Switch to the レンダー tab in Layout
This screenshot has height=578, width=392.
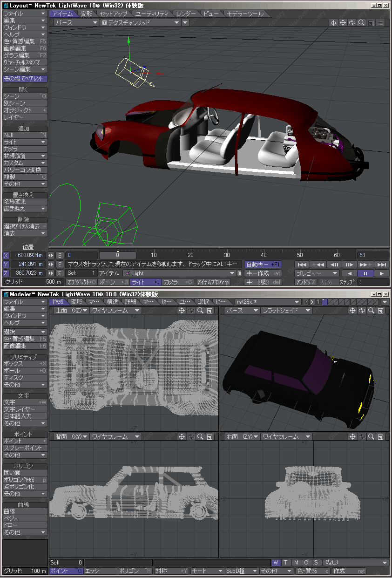[x=186, y=14]
